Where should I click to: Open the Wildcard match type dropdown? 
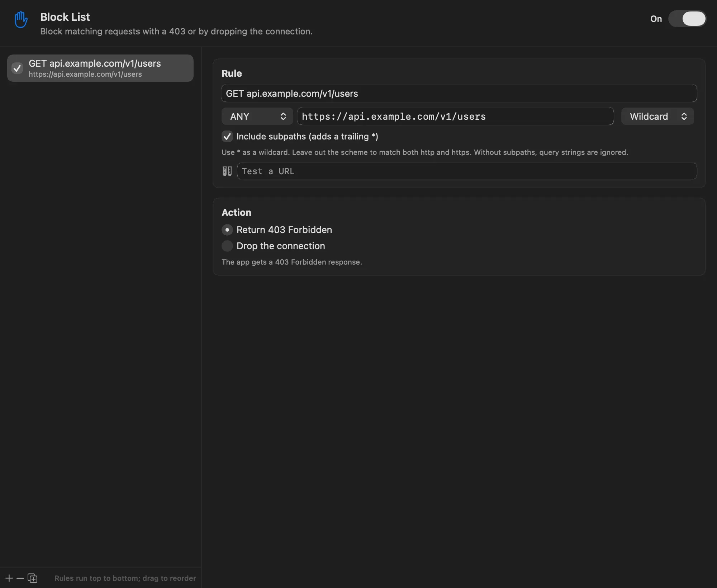pyautogui.click(x=657, y=116)
